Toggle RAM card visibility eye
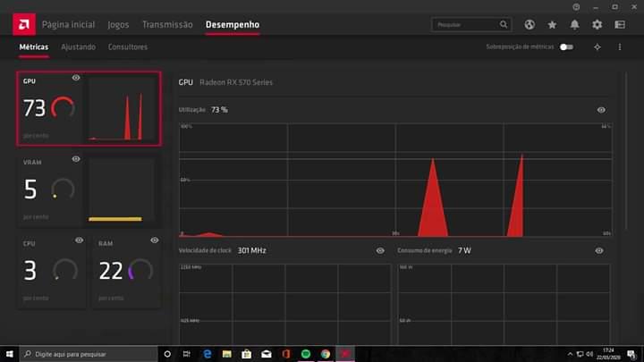This screenshot has width=644, height=362. click(x=155, y=240)
